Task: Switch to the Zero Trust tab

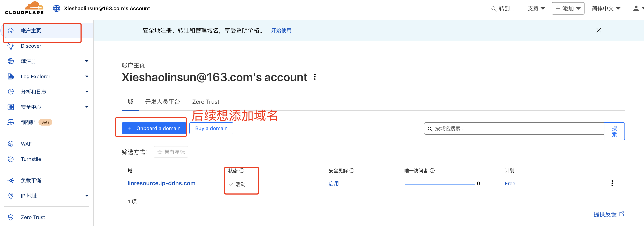Action: pyautogui.click(x=205, y=102)
